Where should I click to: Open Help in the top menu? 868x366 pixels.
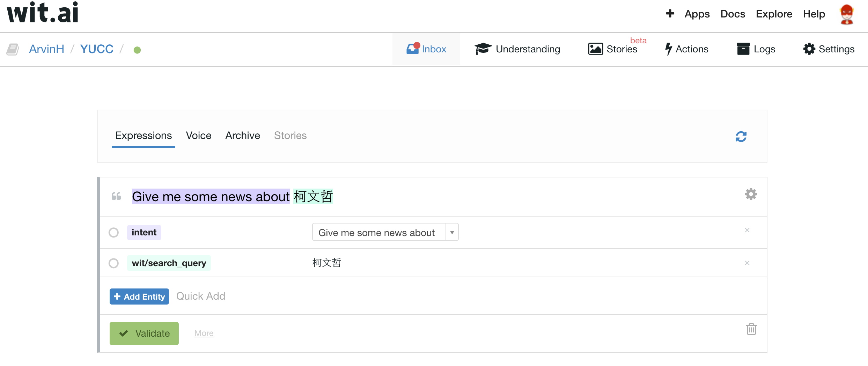tap(814, 14)
